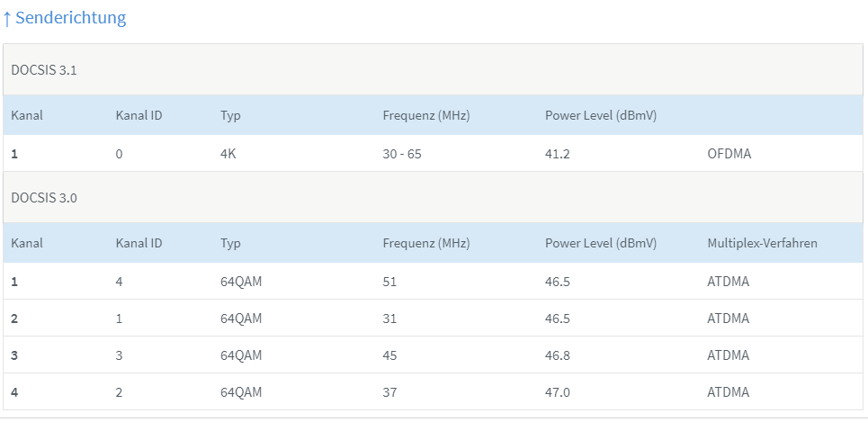This screenshot has width=868, height=422.
Task: Click the Frequenz (MHz) header in the DOCSIS 3.0 table
Action: click(425, 243)
